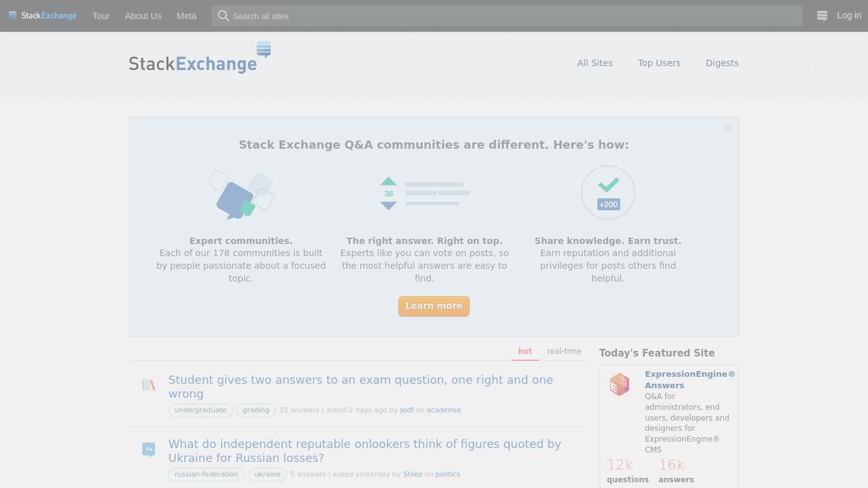Select the russian-federation tag

207,475
